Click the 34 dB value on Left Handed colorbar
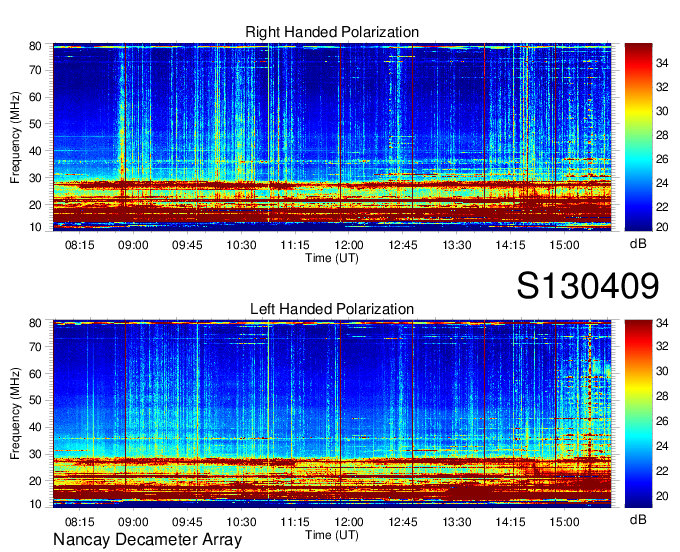 click(662, 323)
